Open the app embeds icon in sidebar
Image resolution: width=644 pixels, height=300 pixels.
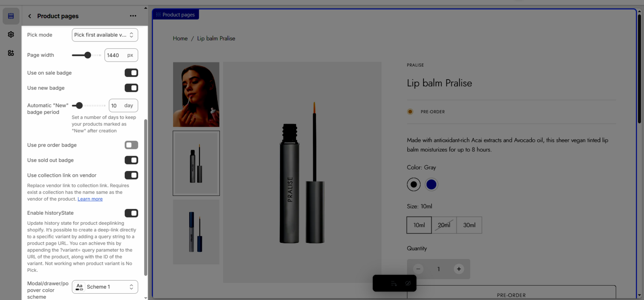(x=11, y=53)
